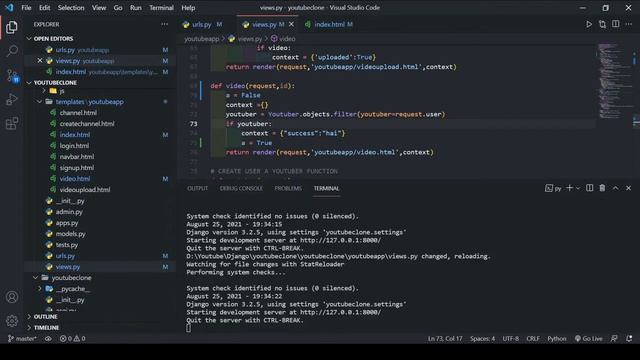
Task: Open the Help menu
Action: (x=188, y=8)
